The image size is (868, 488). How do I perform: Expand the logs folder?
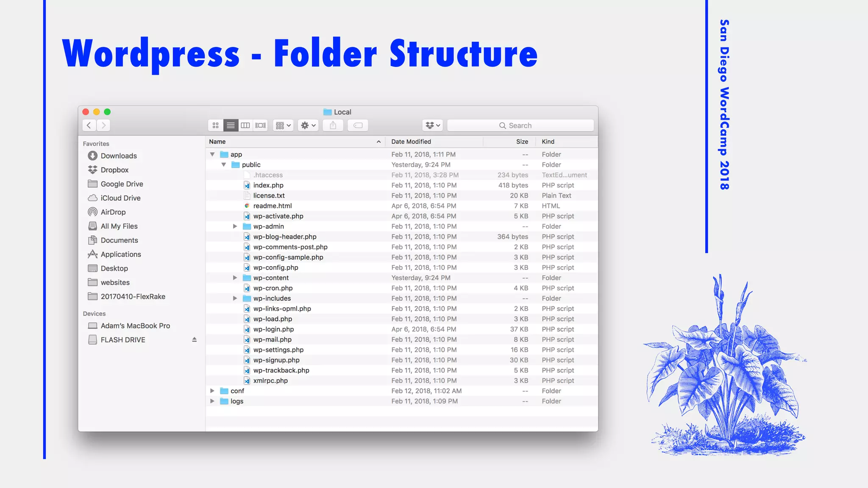pyautogui.click(x=212, y=401)
